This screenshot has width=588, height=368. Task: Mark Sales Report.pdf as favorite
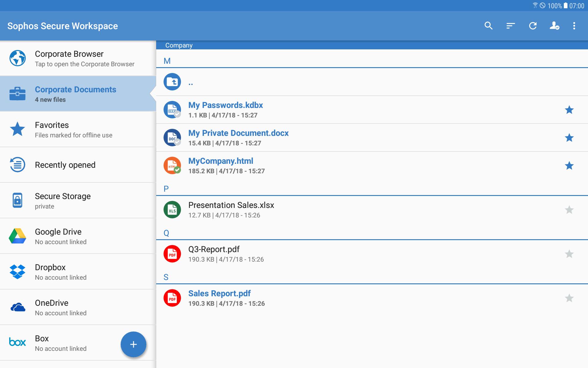569,298
